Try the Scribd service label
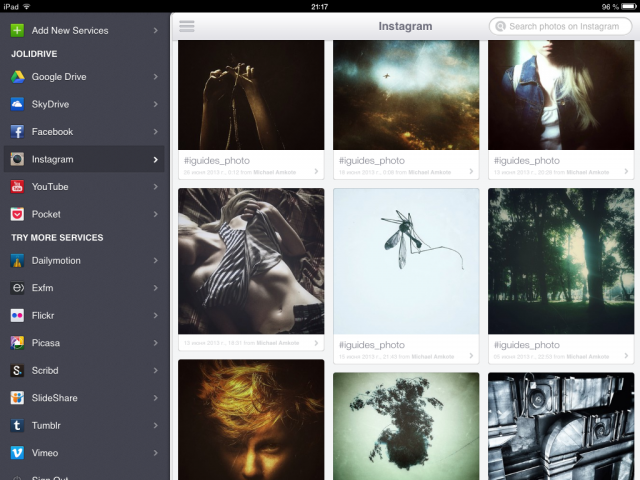The image size is (640, 480). click(x=45, y=370)
